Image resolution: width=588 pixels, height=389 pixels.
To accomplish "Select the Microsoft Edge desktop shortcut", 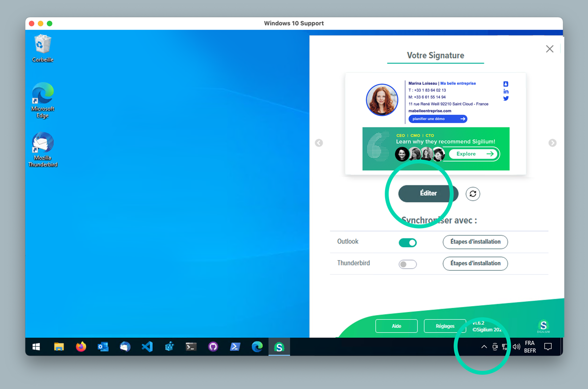I will pyautogui.click(x=43, y=100).
